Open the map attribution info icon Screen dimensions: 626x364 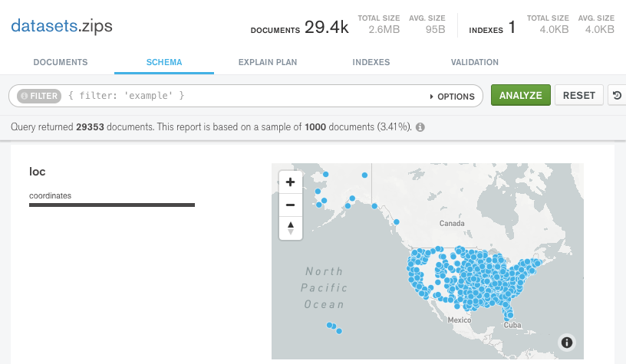pos(567,343)
